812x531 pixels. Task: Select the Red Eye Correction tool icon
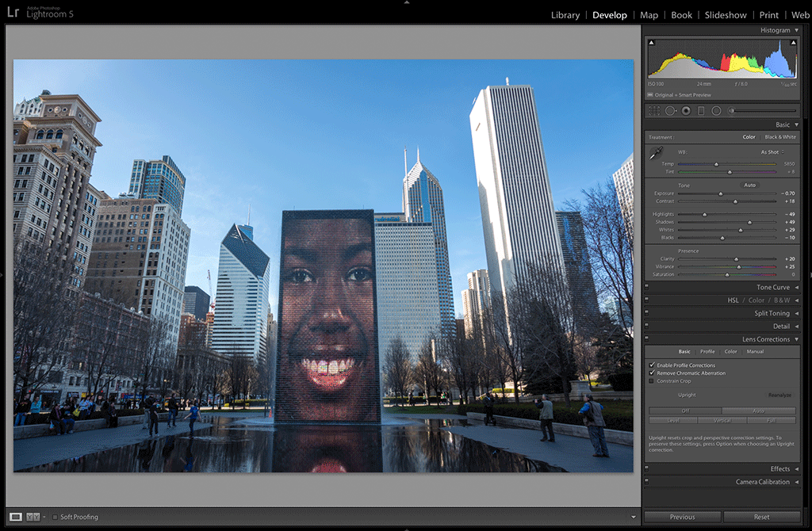click(x=686, y=111)
